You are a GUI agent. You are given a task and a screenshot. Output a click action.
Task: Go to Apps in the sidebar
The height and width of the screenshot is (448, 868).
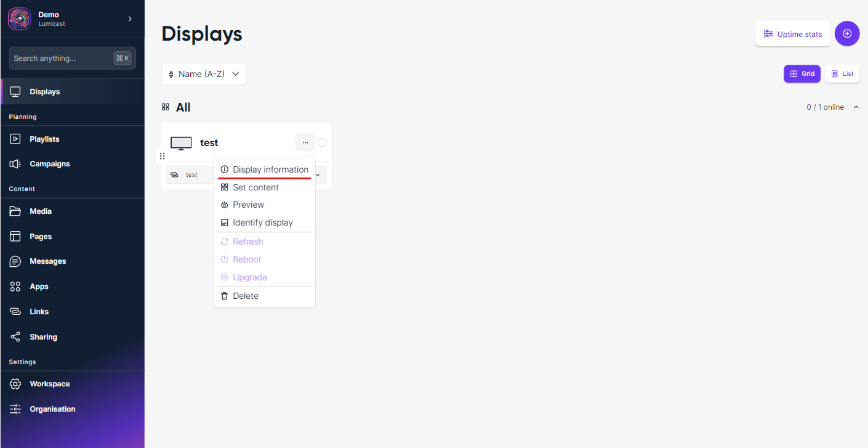(39, 287)
